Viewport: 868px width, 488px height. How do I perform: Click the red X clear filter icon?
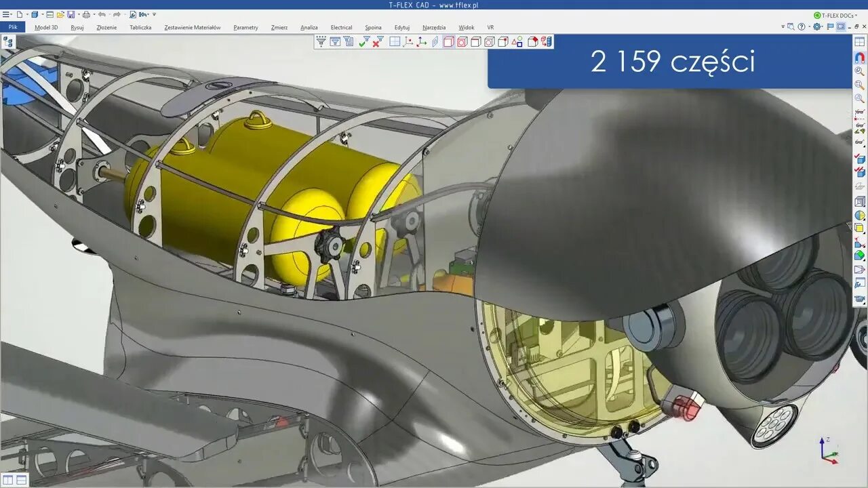(378, 42)
